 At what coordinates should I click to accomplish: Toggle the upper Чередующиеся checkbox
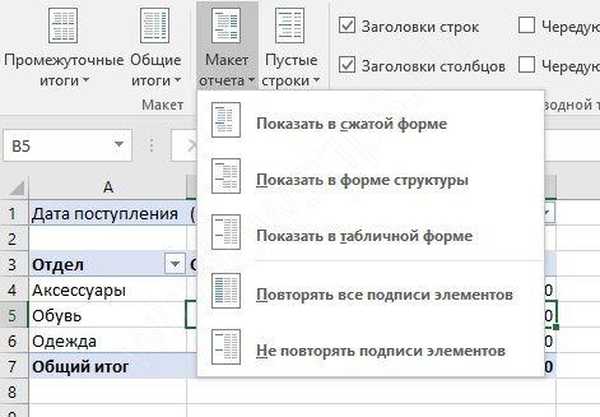526,25
